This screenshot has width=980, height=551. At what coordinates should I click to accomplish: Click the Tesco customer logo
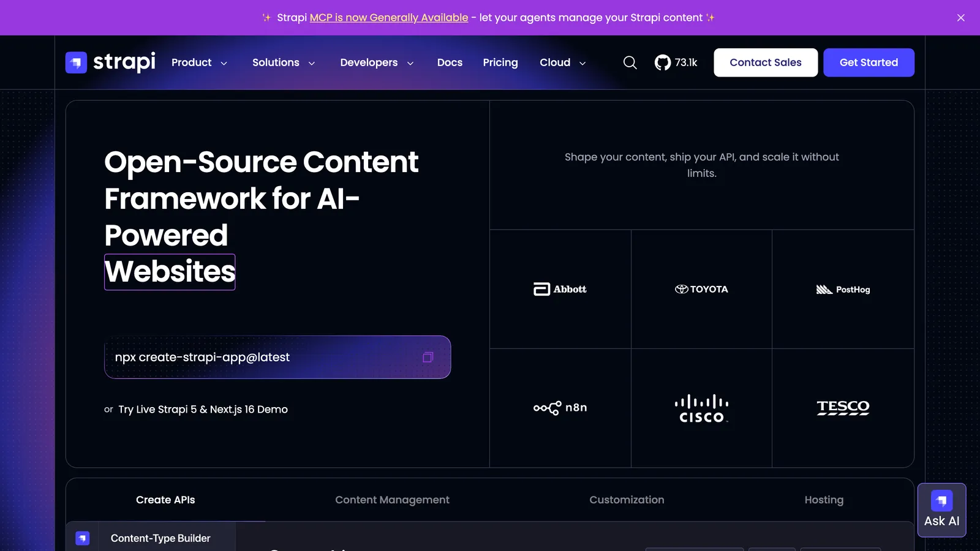click(843, 408)
